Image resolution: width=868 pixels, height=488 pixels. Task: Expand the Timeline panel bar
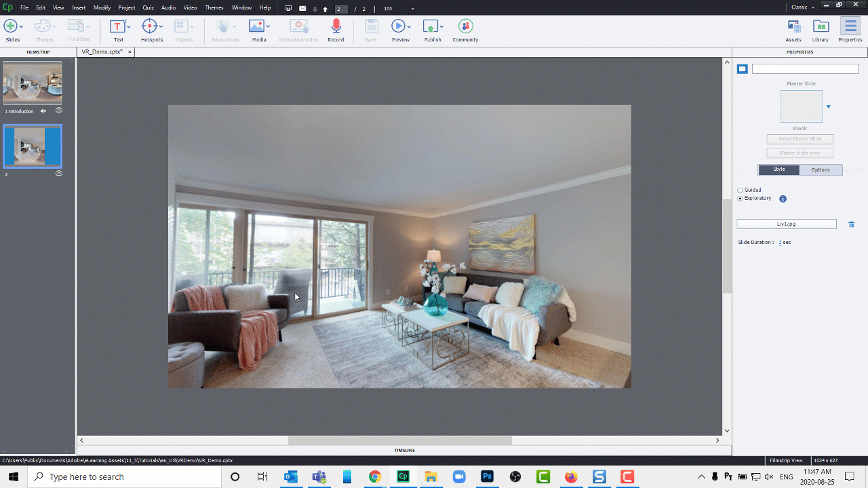pos(404,450)
